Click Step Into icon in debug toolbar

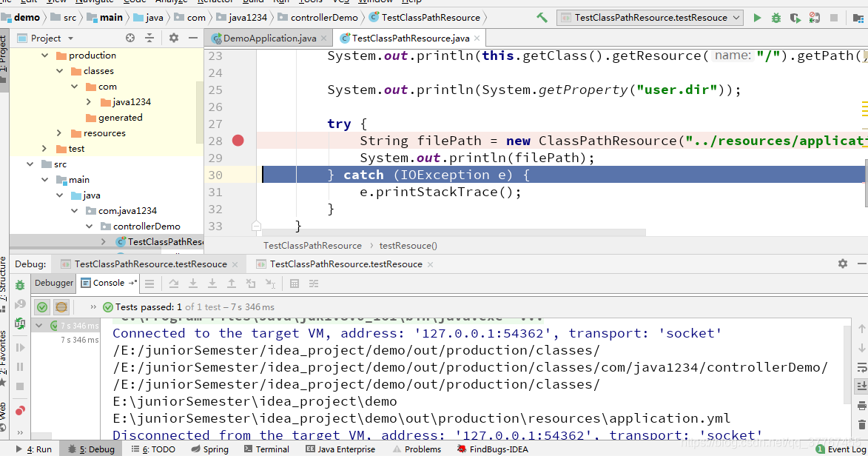click(x=192, y=284)
